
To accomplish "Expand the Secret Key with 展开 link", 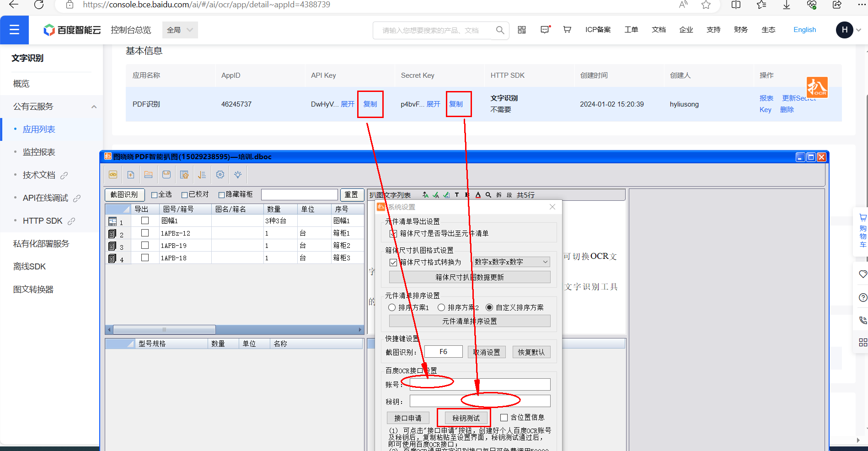I will [433, 104].
